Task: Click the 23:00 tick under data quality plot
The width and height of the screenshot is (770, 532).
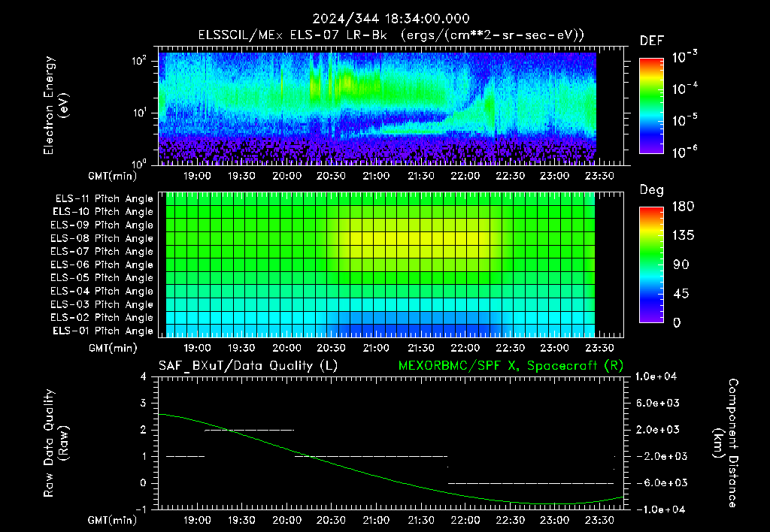Action: (x=554, y=520)
